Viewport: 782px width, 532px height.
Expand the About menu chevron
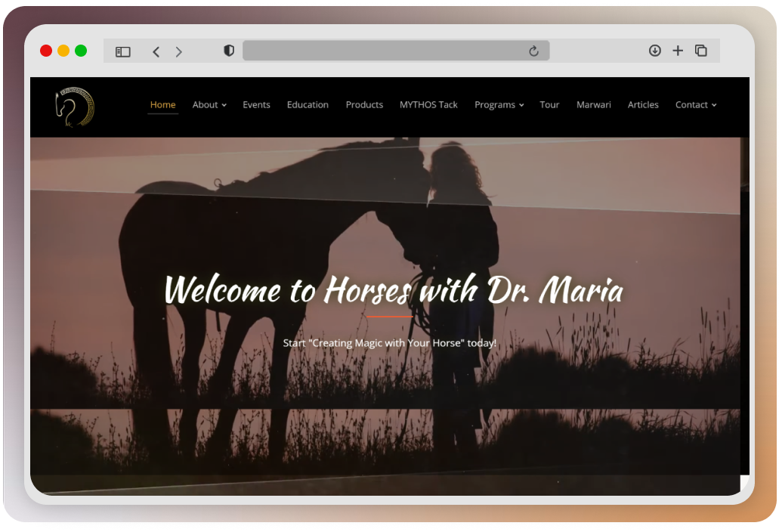coord(224,105)
